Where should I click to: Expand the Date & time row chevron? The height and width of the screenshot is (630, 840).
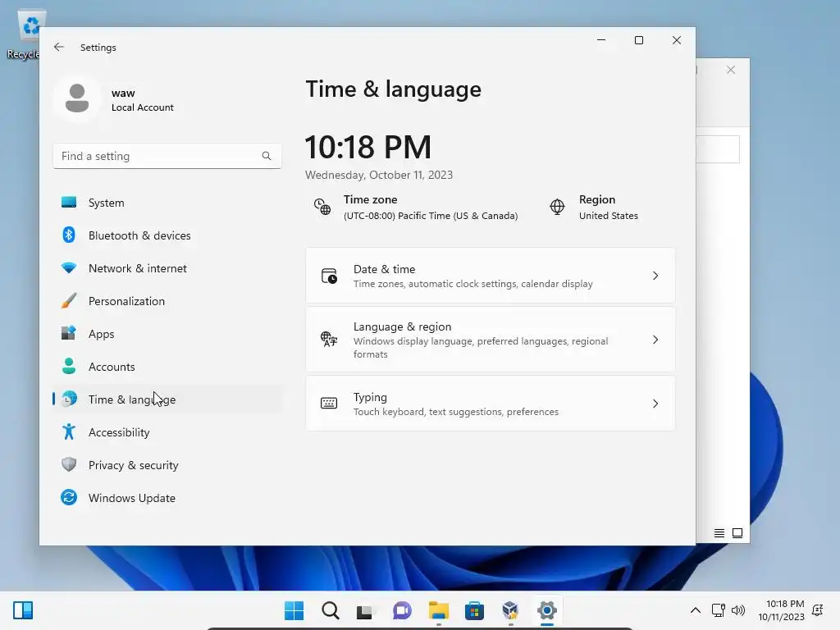pos(655,276)
